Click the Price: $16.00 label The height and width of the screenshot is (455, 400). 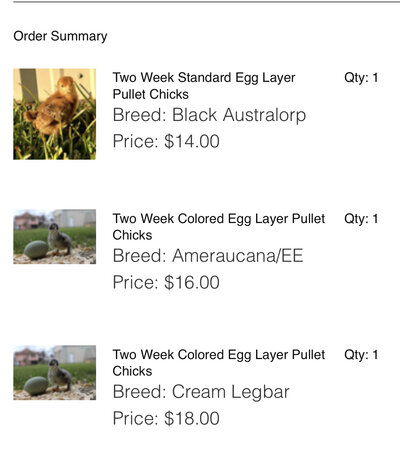click(x=166, y=282)
